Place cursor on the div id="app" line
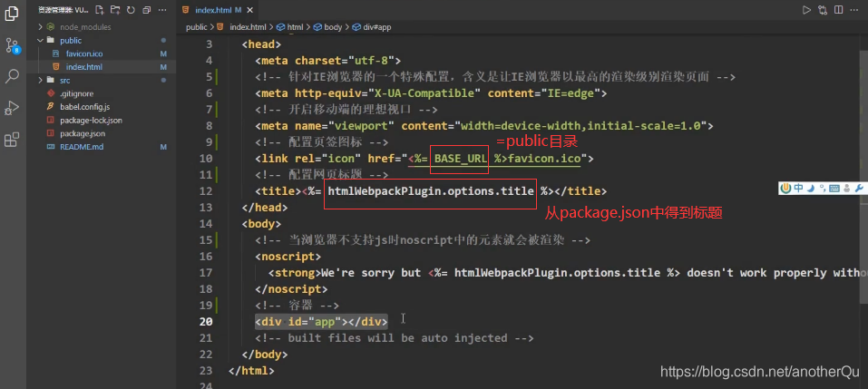 [321, 322]
